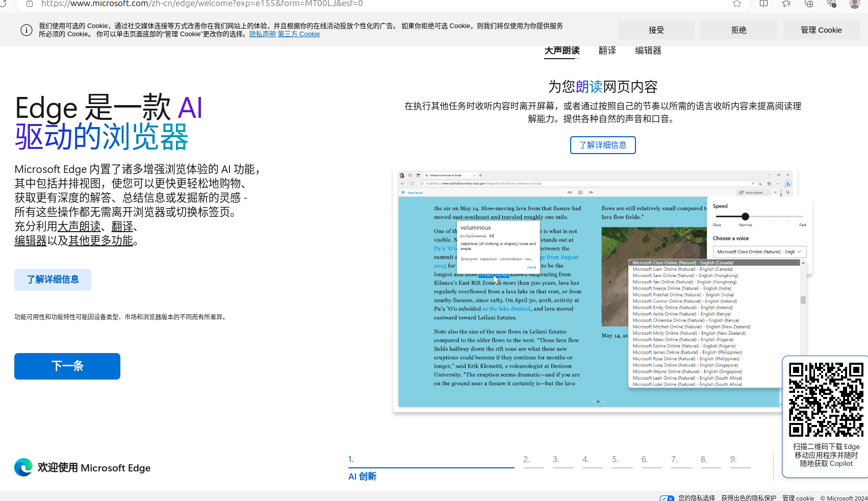Open browser essentials heart icon
The width and height of the screenshot is (868, 501).
pyautogui.click(x=831, y=4)
